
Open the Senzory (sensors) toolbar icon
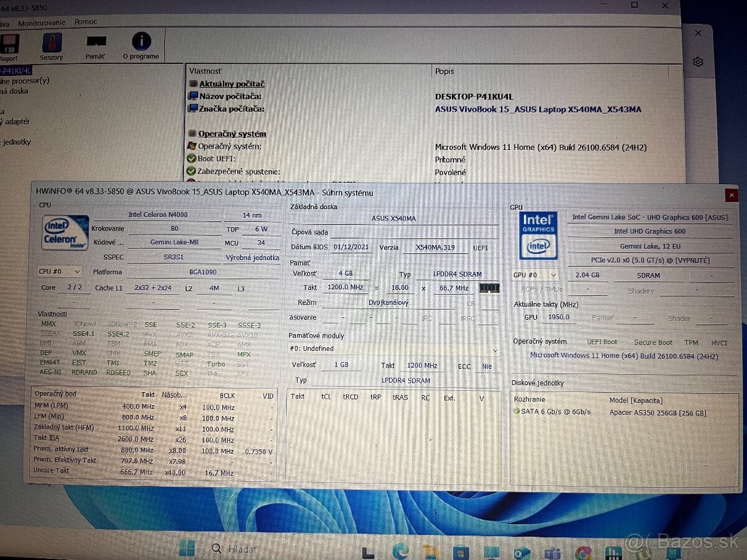point(52,44)
